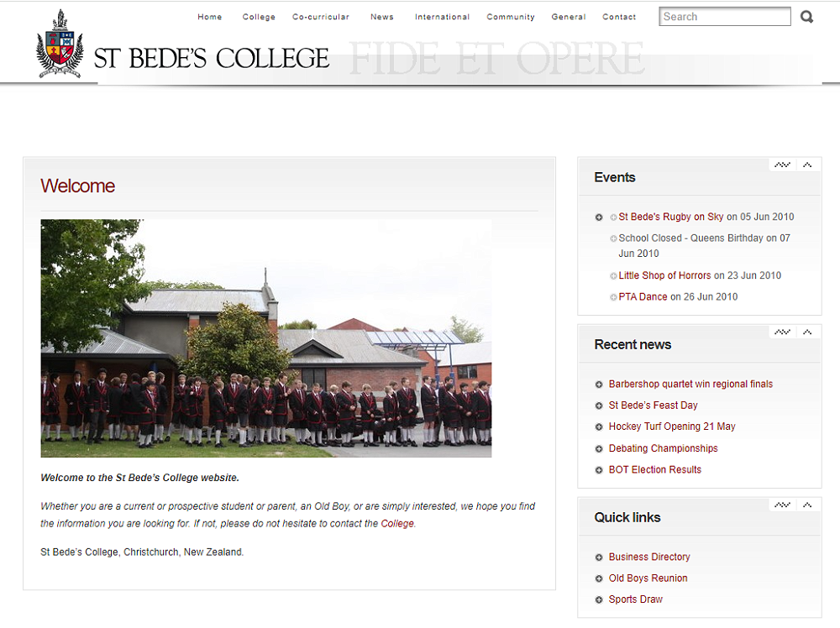The image size is (840, 628).
Task: Open Barbershop quartet win regional finals article
Action: point(690,385)
